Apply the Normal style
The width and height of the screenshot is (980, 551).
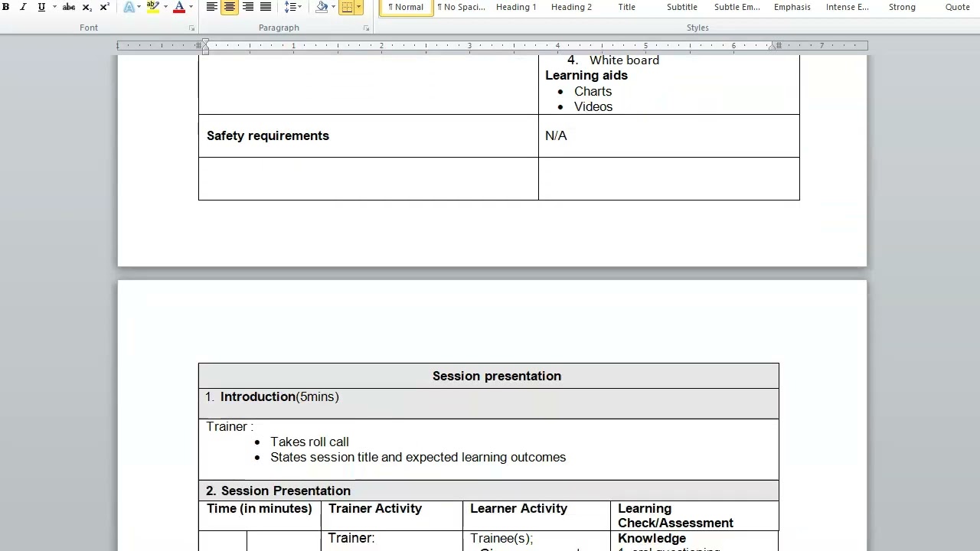406,8
